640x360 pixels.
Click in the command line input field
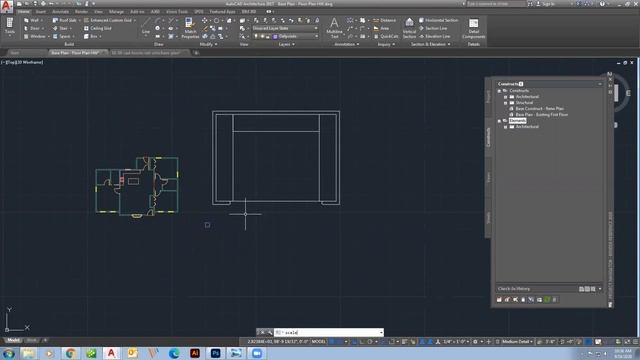328,332
